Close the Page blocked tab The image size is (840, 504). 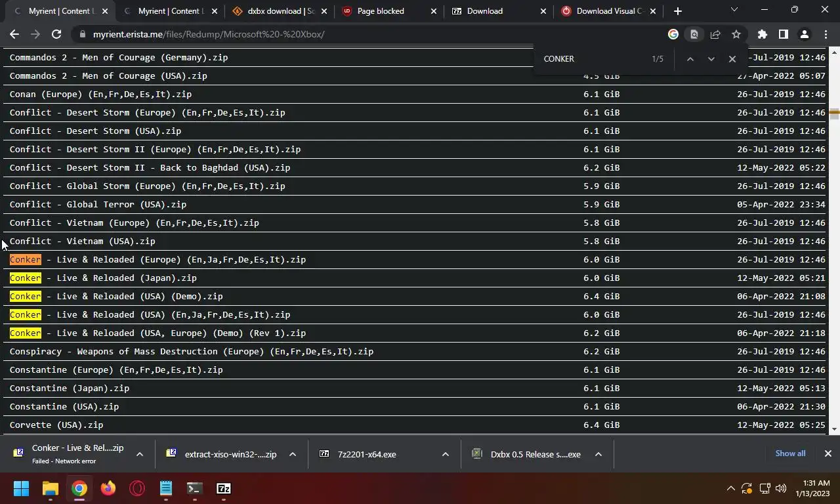[x=433, y=11]
